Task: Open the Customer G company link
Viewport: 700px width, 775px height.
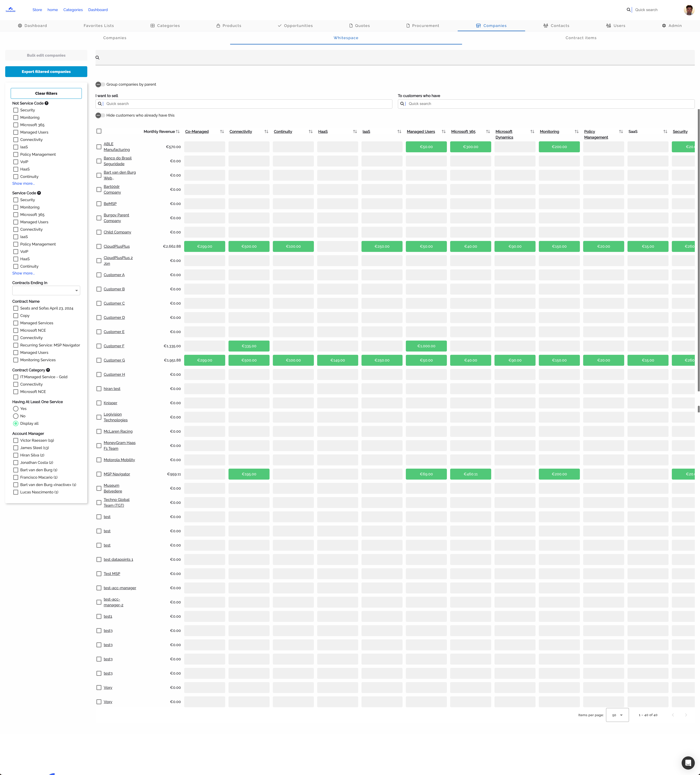Action: tap(114, 361)
